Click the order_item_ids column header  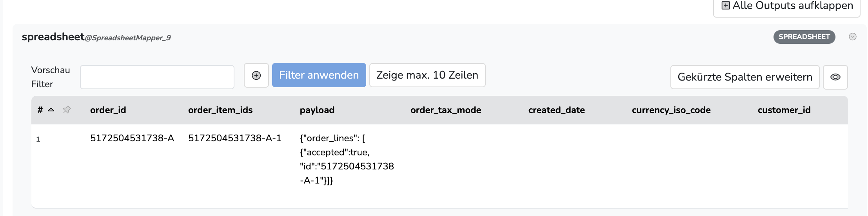tap(220, 110)
